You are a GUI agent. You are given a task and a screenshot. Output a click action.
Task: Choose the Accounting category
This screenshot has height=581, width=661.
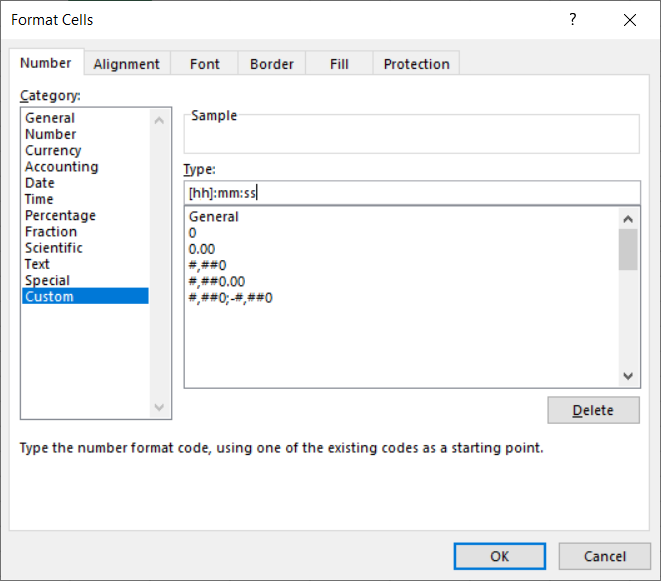[x=61, y=167]
